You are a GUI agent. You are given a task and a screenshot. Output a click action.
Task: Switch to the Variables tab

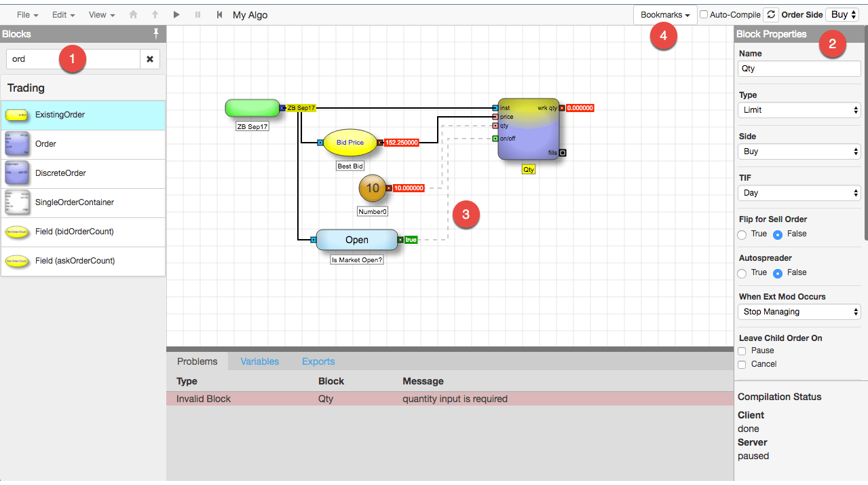(x=259, y=361)
